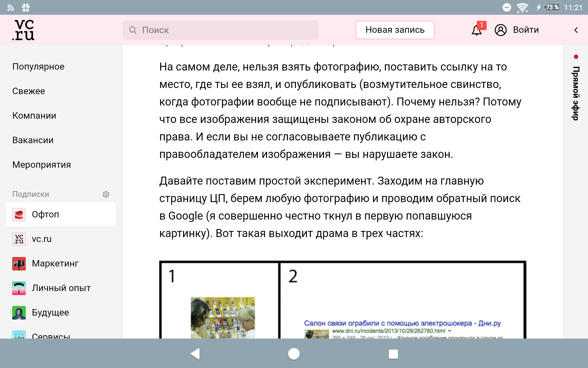Click the Маркетинг channel icon
Viewport: 588px width, 368px height.
(19, 264)
